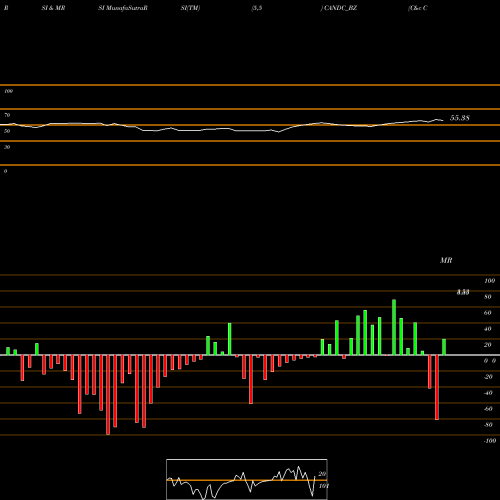Click the MR axis label 100
This screenshot has height=500, width=500.
click(489, 281)
